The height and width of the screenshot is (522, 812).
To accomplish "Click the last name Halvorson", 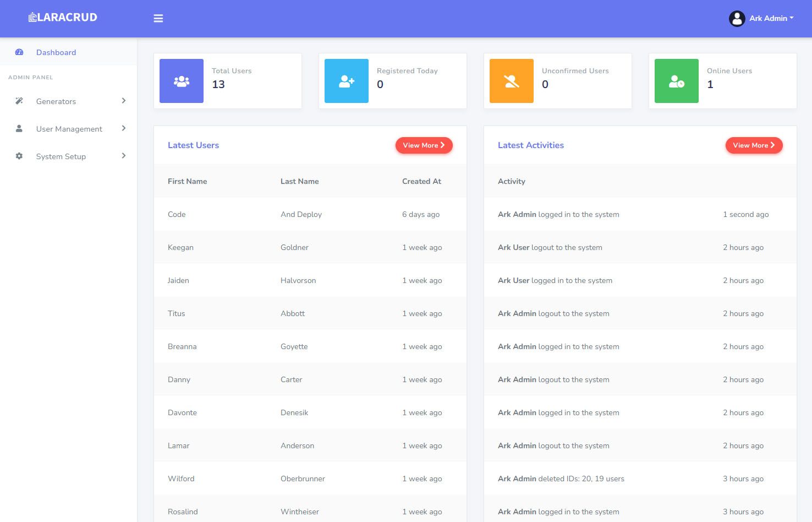I will click(298, 280).
